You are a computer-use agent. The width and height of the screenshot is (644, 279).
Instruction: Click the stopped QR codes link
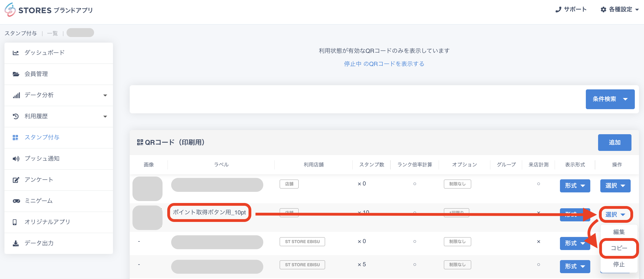pyautogui.click(x=384, y=64)
